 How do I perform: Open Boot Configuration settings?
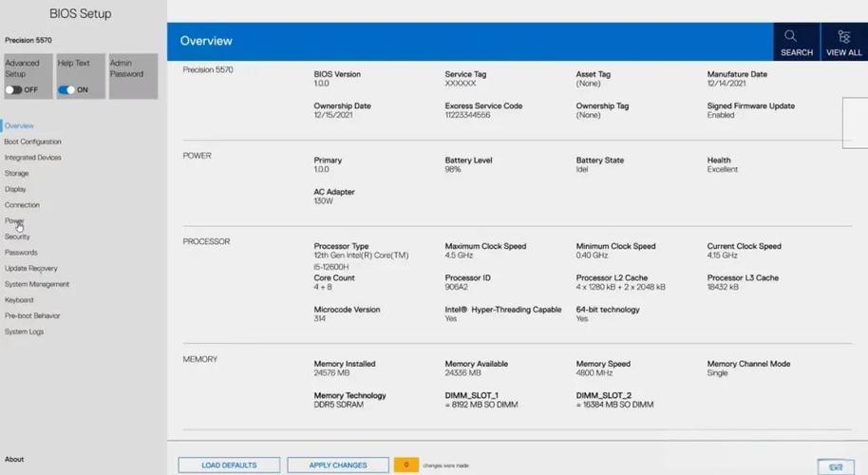point(32,142)
